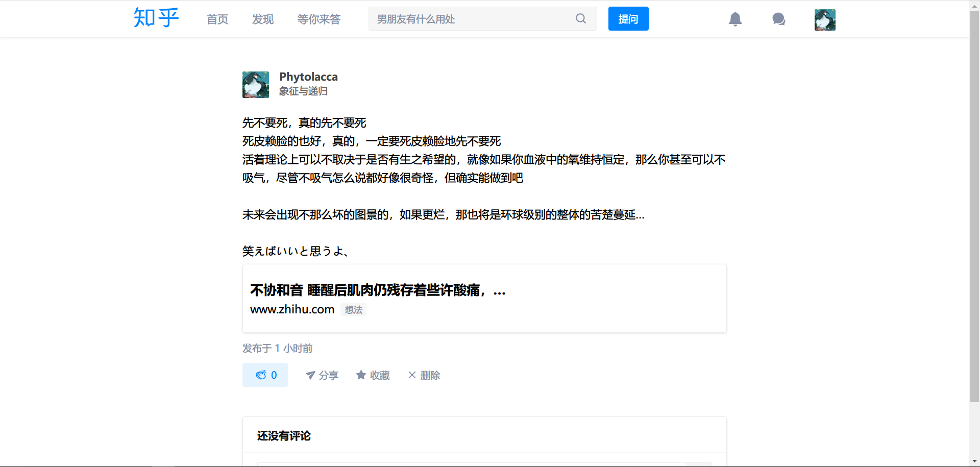
Task: Click the Zhihu logo
Action: coord(156,18)
